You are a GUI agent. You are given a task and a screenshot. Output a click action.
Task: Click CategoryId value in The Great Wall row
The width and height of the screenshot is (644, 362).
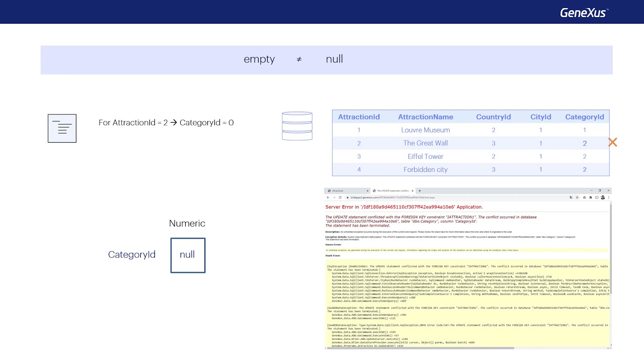(585, 143)
